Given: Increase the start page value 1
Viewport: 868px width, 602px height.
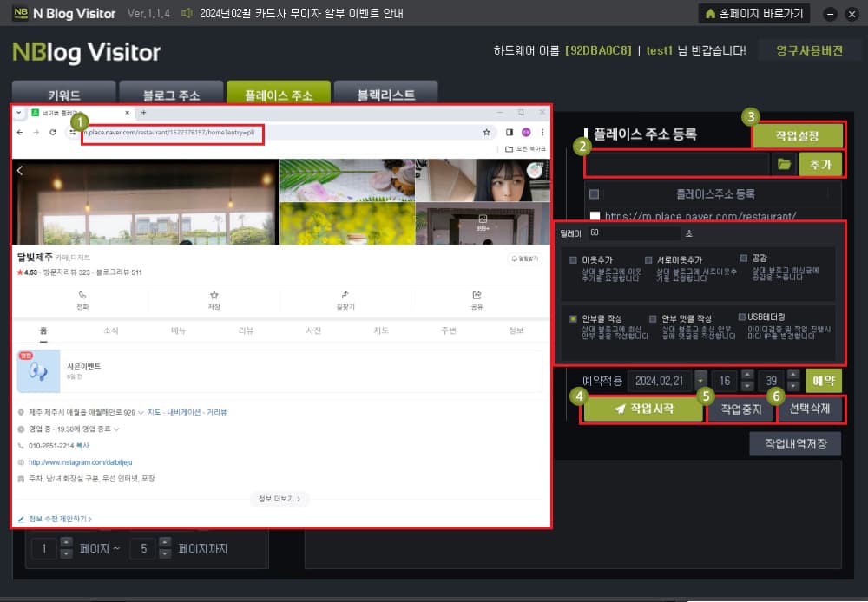Looking at the screenshot, I should click(x=66, y=542).
